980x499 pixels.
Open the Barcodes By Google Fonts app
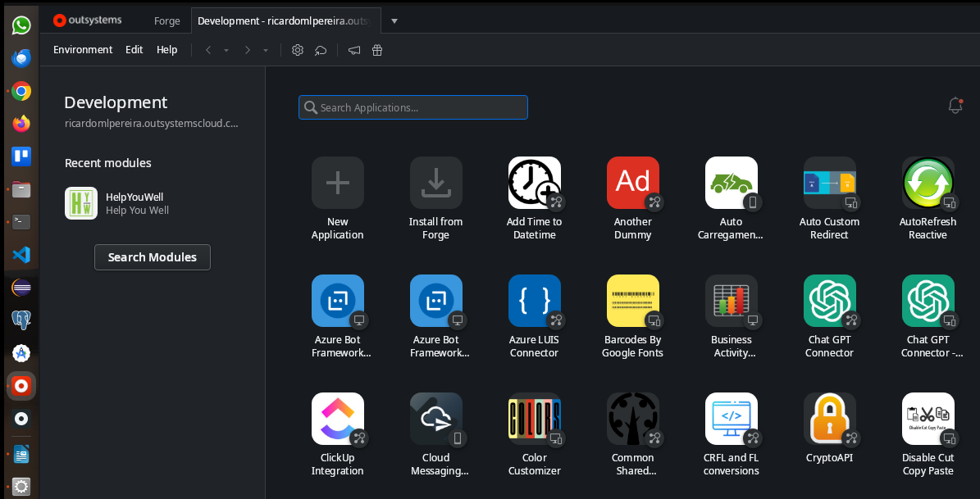point(632,301)
